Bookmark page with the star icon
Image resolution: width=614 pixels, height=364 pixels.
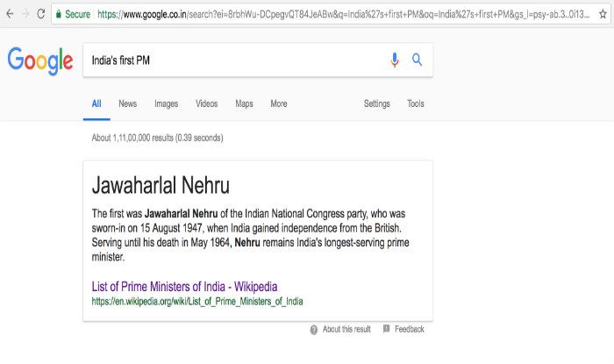603,15
